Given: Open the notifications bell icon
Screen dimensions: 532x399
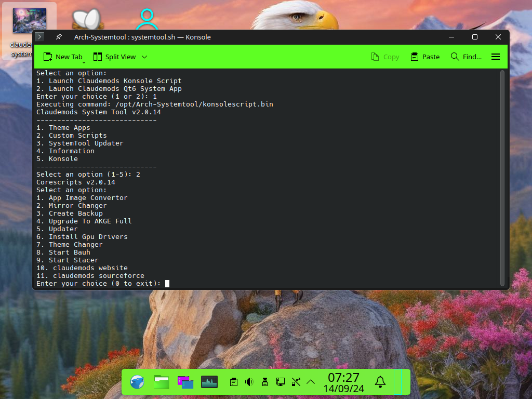Looking at the screenshot, I should click(x=380, y=382).
